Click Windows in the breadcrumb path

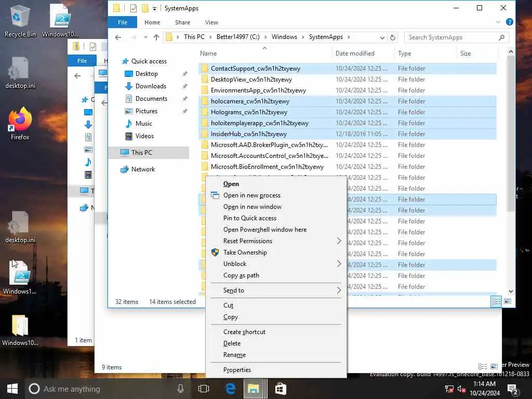[284, 37]
